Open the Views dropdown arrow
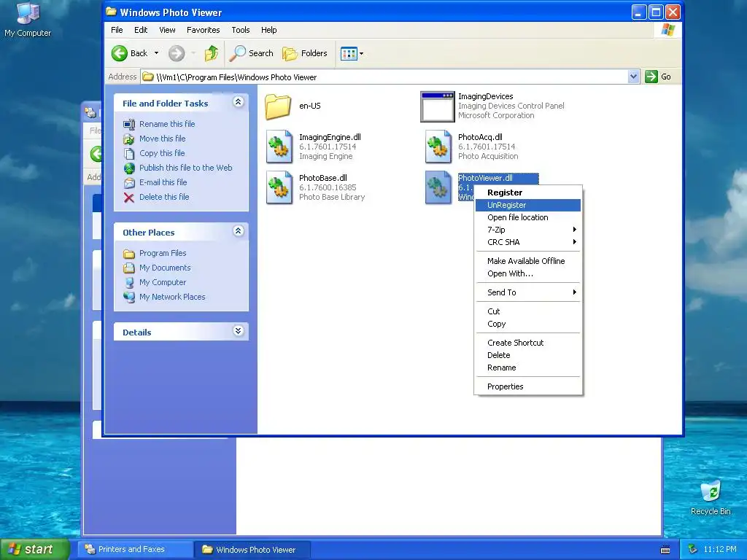This screenshot has height=560, width=747. pyautogui.click(x=362, y=53)
